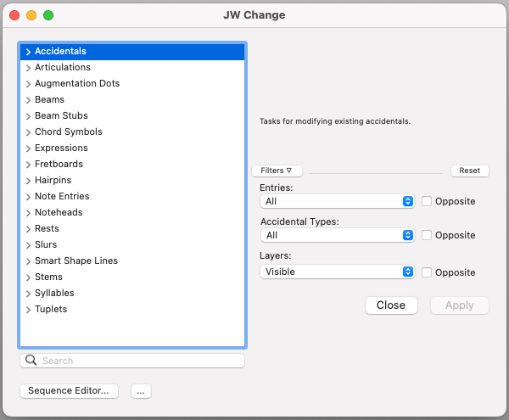This screenshot has width=509, height=420.
Task: Select the Syllables row
Action: (132, 293)
